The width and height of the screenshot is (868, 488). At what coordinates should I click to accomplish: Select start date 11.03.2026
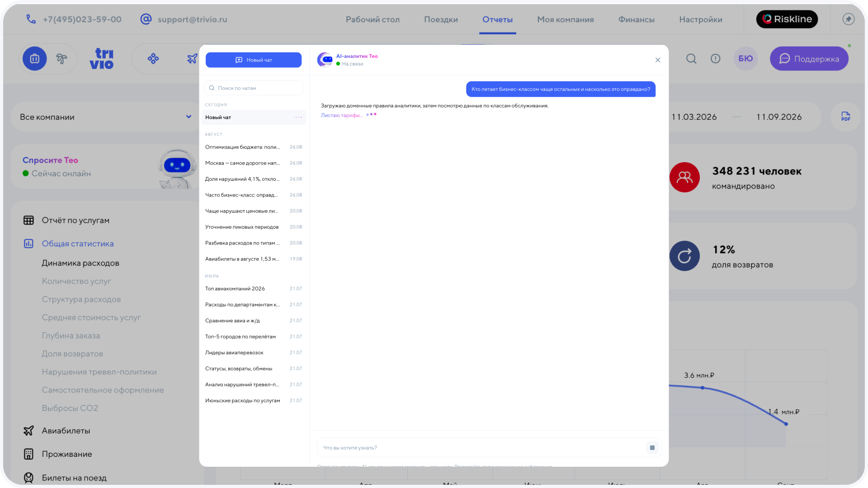pos(694,117)
